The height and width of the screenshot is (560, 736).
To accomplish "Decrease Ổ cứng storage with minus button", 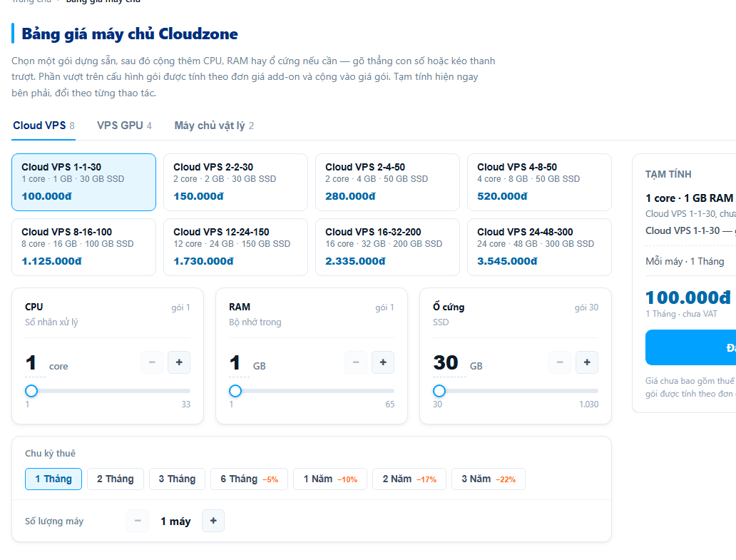I will pos(560,362).
